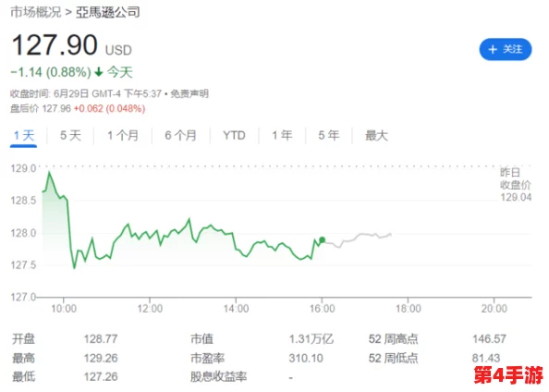549x392 pixels.
Task: Switch to the 1 年 range tab
Action: pyautogui.click(x=282, y=136)
